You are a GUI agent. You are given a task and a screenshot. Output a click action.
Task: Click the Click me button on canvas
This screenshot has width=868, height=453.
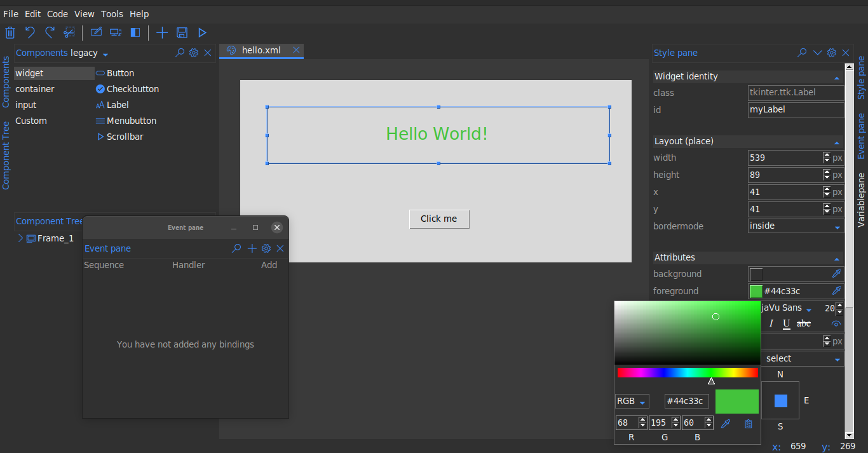click(x=439, y=219)
